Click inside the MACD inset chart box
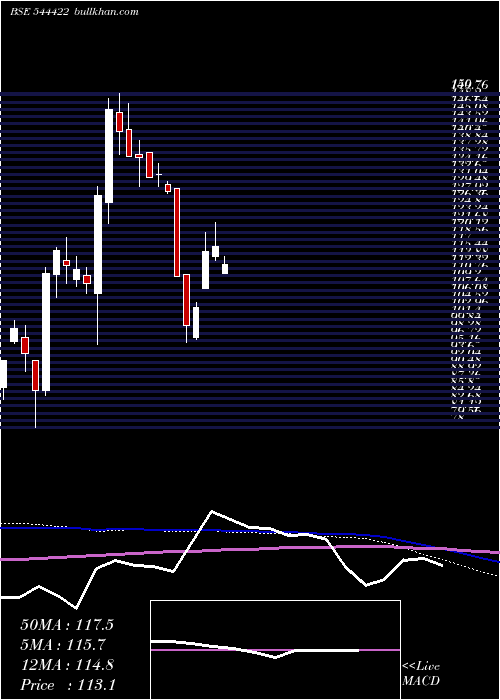Screen dimensions: 500x700 coord(275,650)
